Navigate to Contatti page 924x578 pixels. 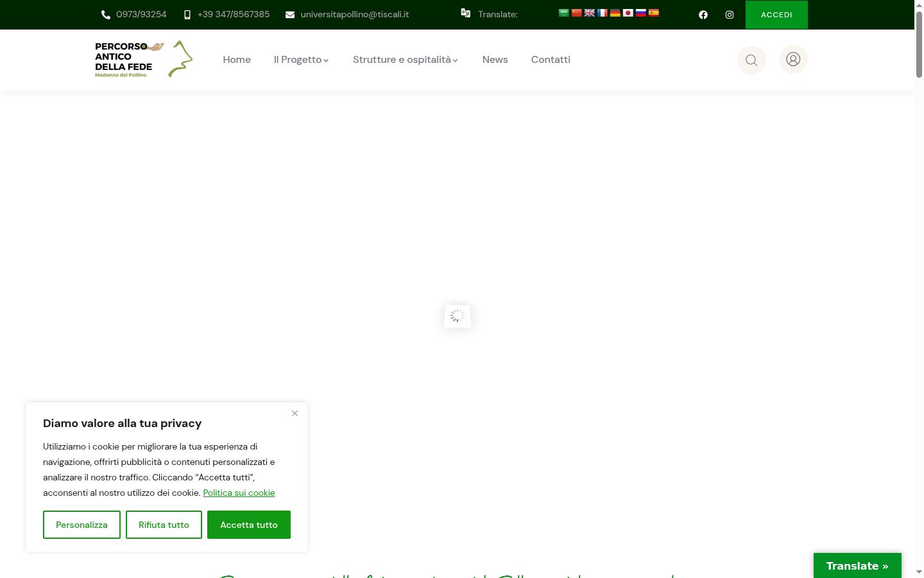click(551, 60)
